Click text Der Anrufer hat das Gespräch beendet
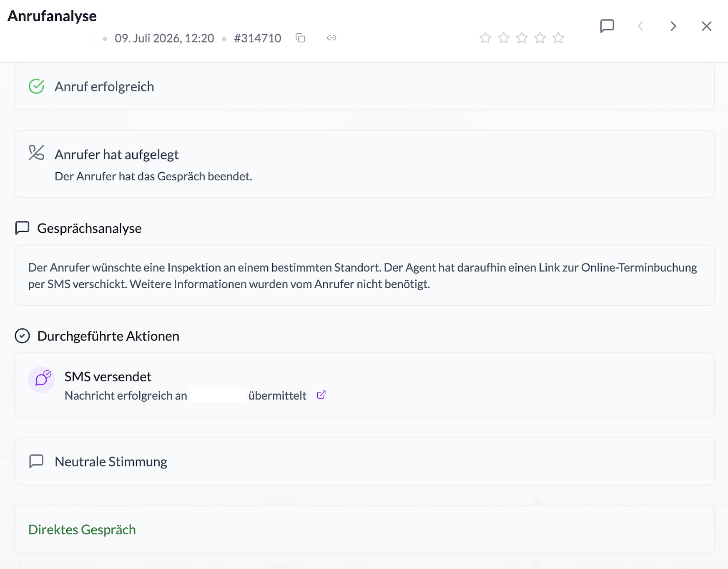The width and height of the screenshot is (728, 569). [x=153, y=176]
